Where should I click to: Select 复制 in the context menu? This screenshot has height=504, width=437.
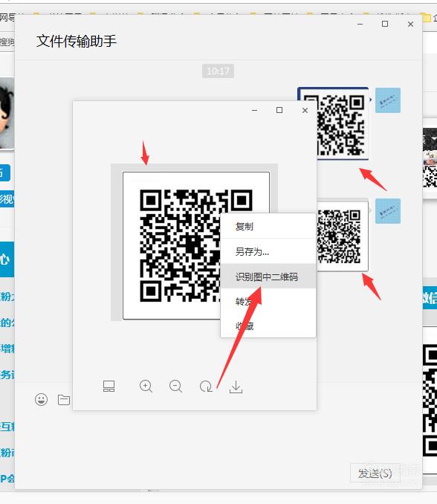[x=245, y=226]
